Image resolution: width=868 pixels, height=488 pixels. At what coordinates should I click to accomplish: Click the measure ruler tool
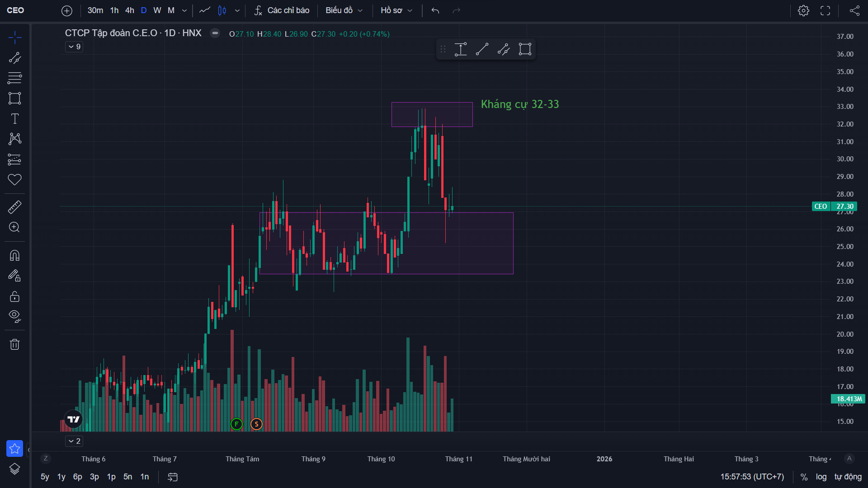[14, 207]
